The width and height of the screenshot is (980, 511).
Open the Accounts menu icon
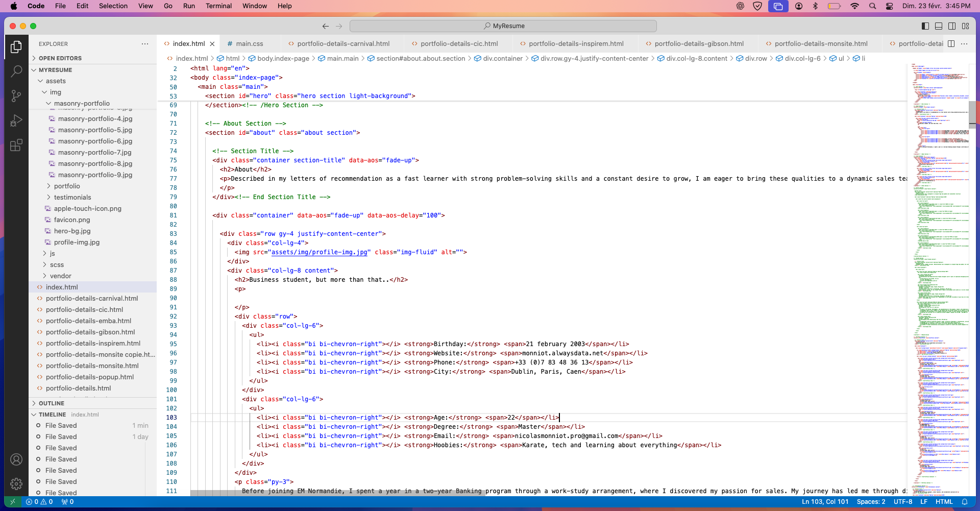pos(16,459)
